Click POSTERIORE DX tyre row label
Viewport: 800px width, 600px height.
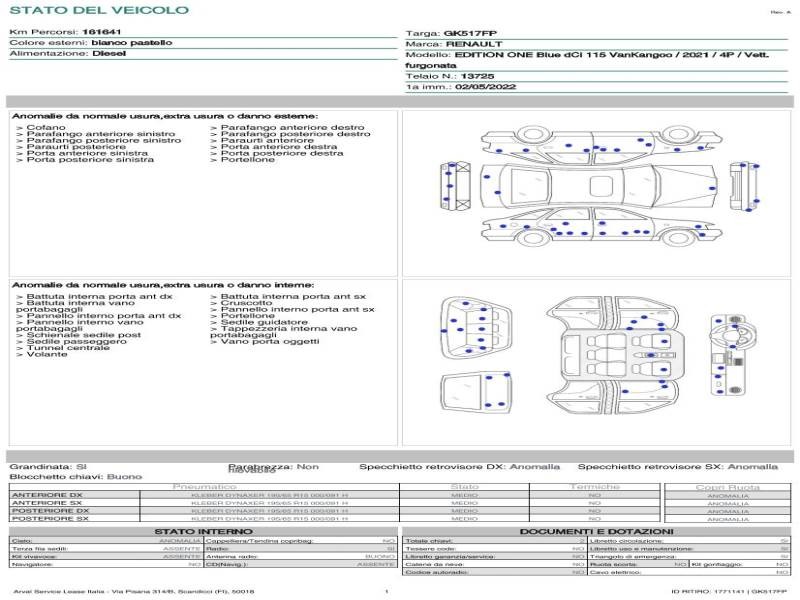click(x=51, y=511)
